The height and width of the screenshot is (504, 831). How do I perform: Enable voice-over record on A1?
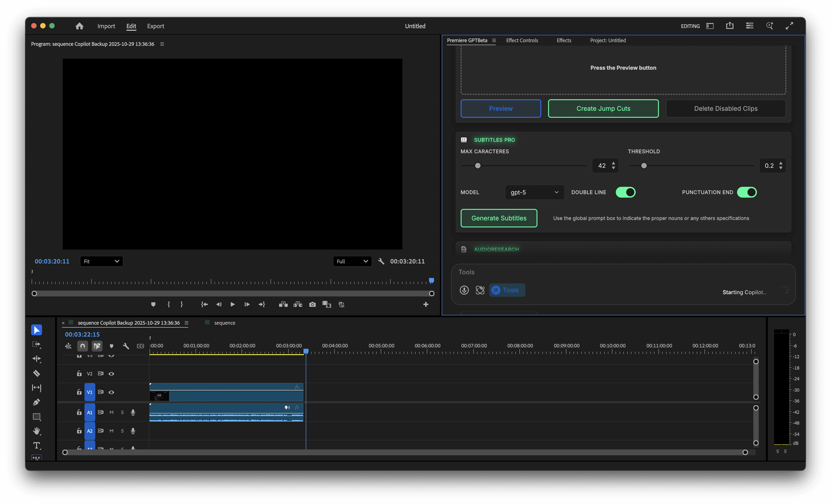133,412
